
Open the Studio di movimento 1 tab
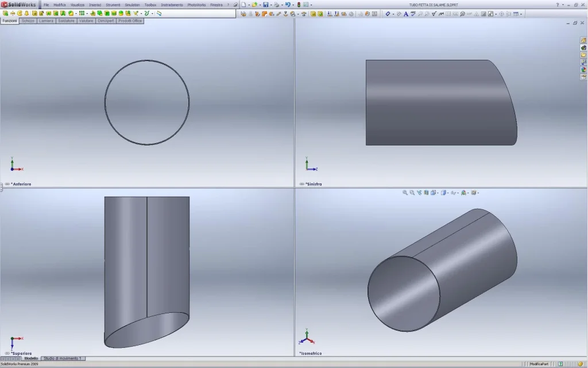tap(63, 359)
